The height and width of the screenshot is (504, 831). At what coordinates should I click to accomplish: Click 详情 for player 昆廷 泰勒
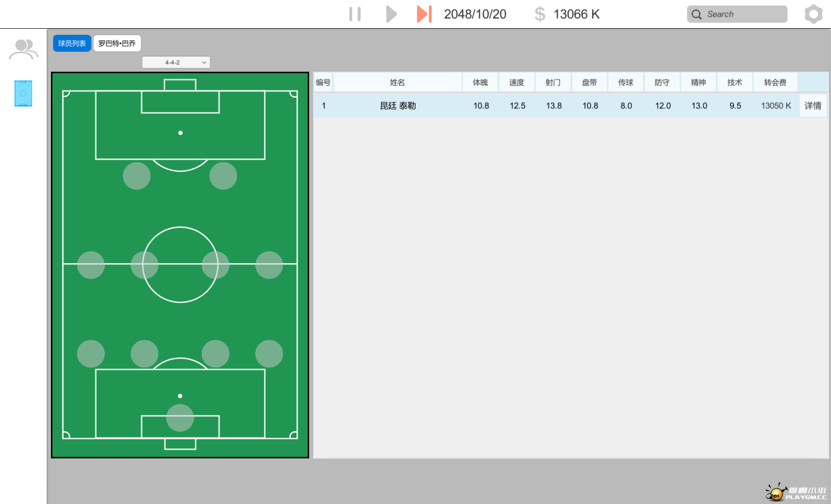pos(813,106)
